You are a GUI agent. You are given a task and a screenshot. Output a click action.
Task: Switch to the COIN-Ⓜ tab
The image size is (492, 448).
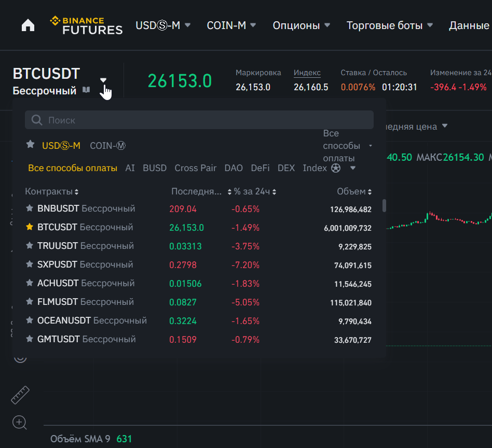click(107, 146)
